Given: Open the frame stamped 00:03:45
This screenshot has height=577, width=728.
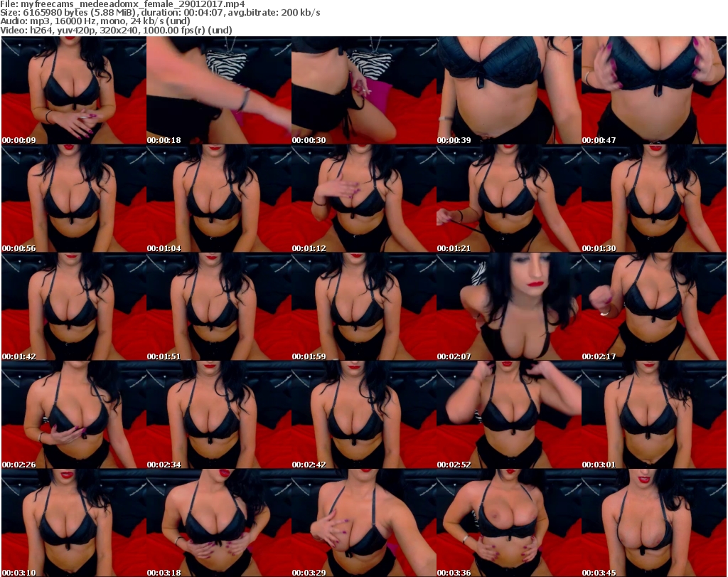Looking at the screenshot, I should (654, 523).
